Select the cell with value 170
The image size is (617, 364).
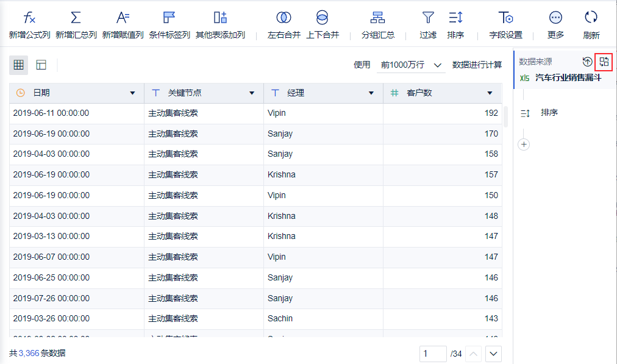pos(442,134)
